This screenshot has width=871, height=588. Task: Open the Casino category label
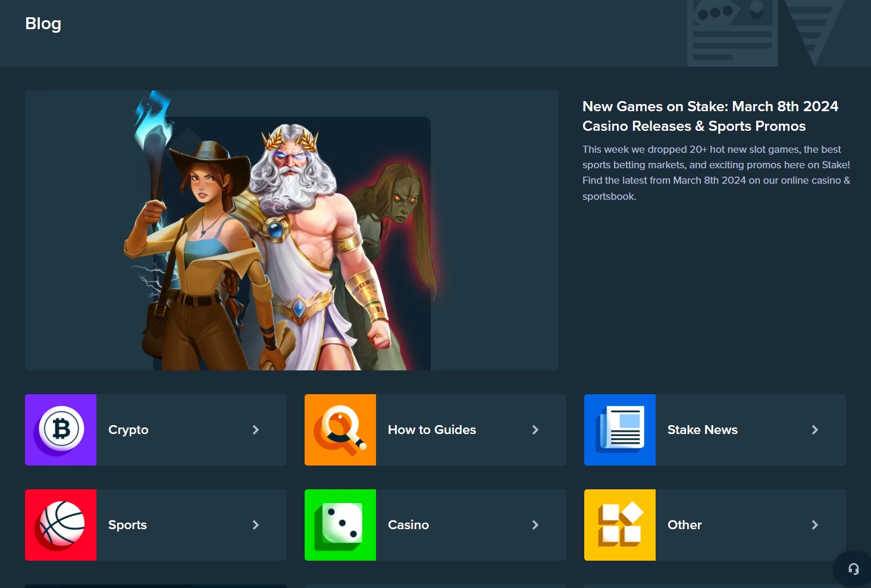pyautogui.click(x=408, y=525)
